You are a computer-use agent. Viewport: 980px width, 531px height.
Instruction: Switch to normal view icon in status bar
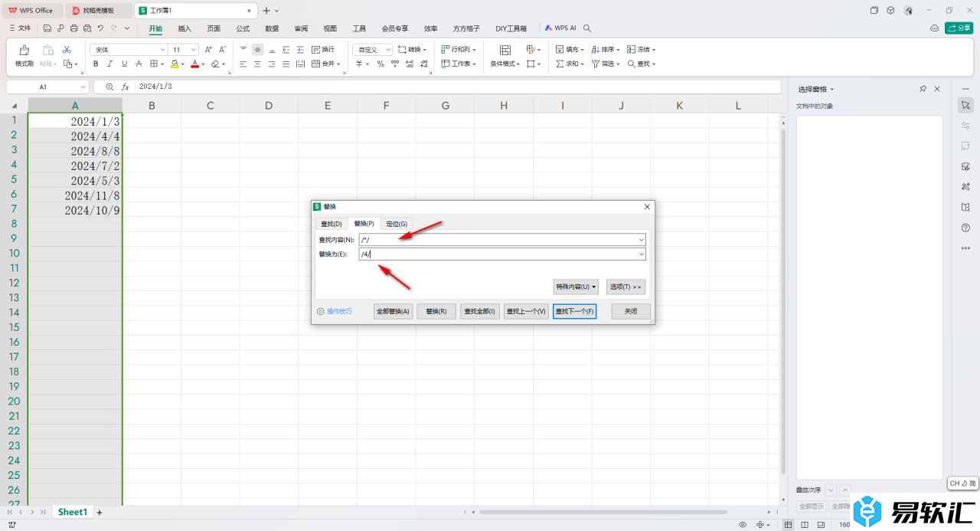(789, 525)
